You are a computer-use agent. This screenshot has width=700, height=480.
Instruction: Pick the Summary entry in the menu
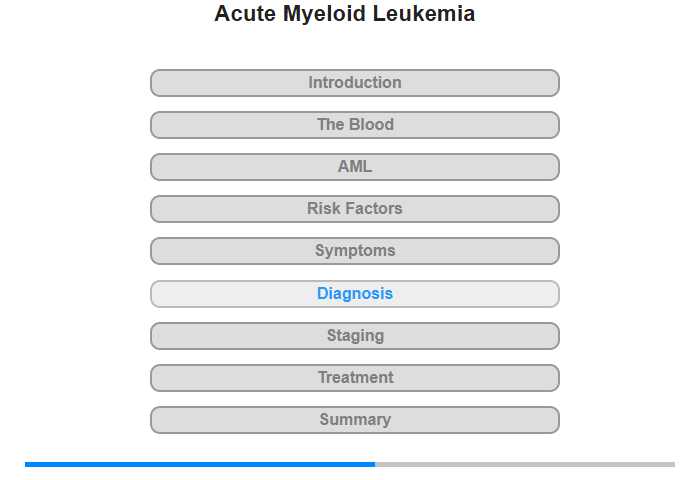[x=355, y=420]
